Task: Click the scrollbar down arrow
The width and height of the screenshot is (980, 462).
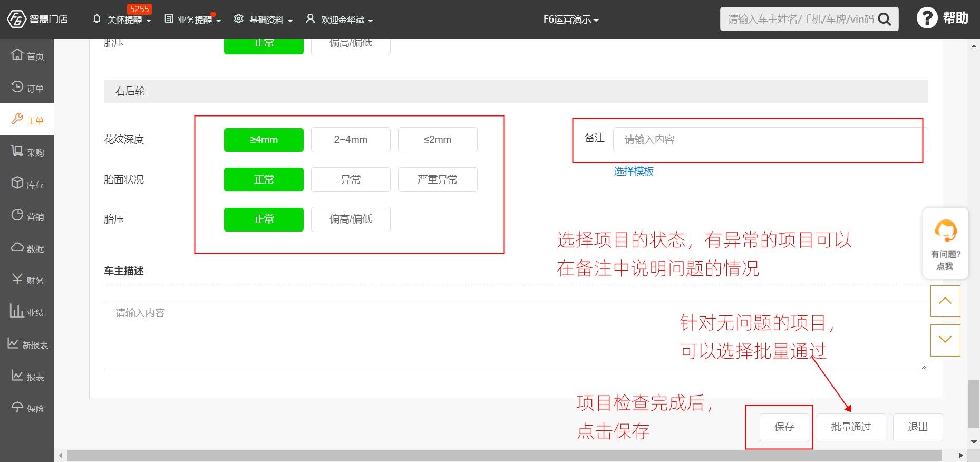Action: coord(974,442)
